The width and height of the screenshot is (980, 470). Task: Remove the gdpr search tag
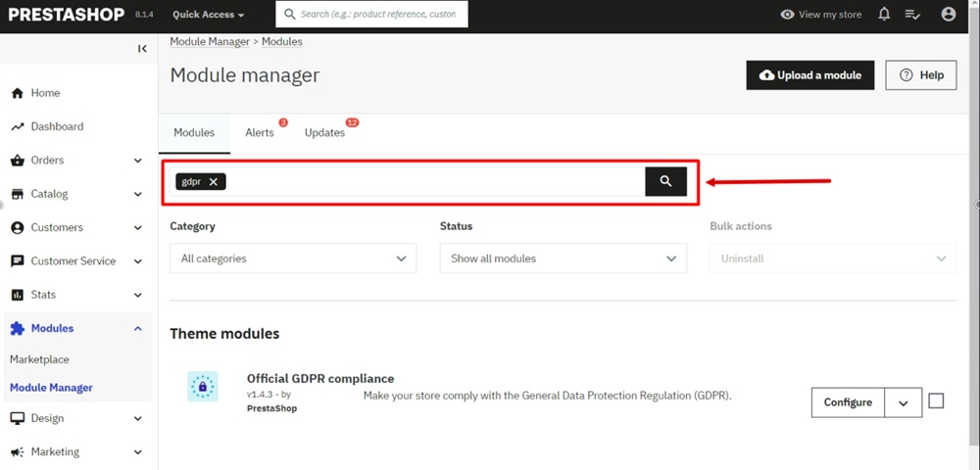coord(213,181)
